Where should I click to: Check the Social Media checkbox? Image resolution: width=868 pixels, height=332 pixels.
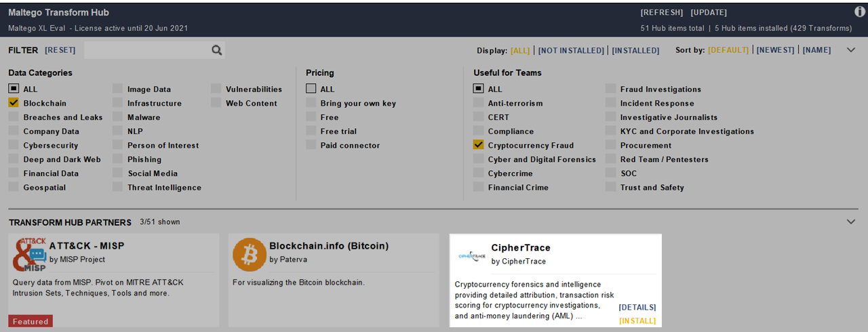click(118, 173)
